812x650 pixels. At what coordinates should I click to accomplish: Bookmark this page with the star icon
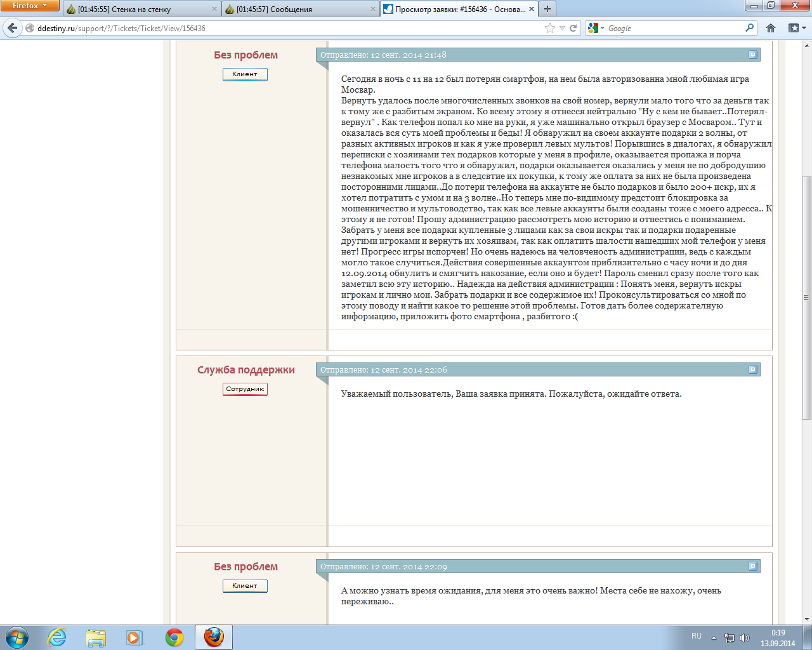tap(550, 28)
